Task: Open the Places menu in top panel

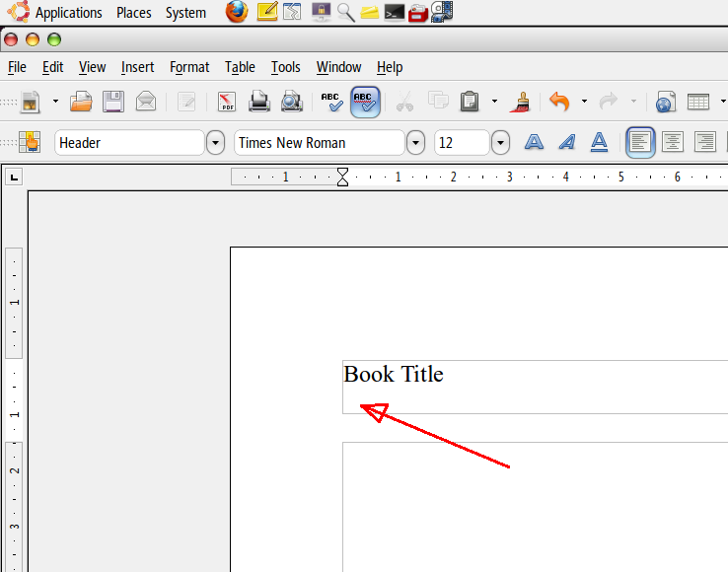Action: pyautogui.click(x=133, y=13)
